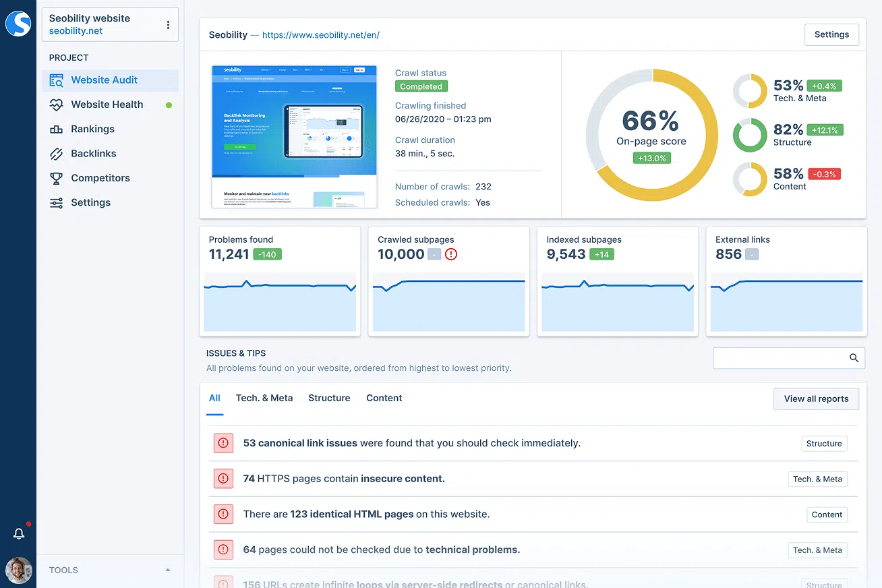Click the error badge beside canonical link issues
This screenshot has width=882, height=588.
click(223, 443)
